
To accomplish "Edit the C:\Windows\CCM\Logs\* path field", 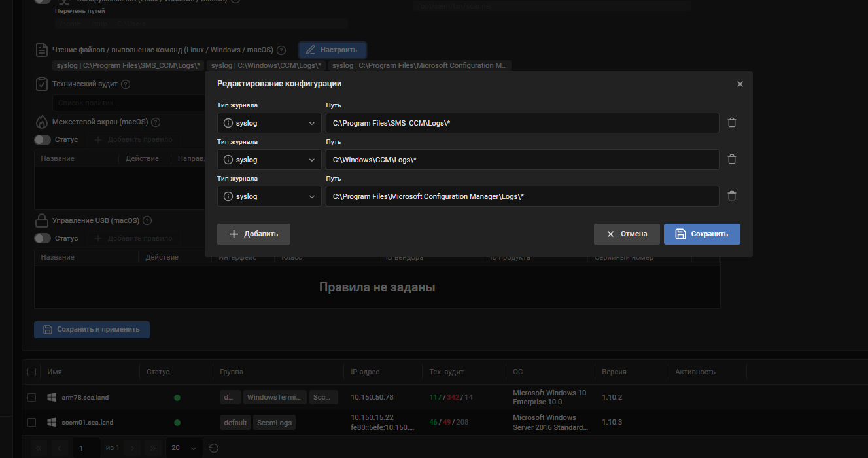I will pos(523,160).
